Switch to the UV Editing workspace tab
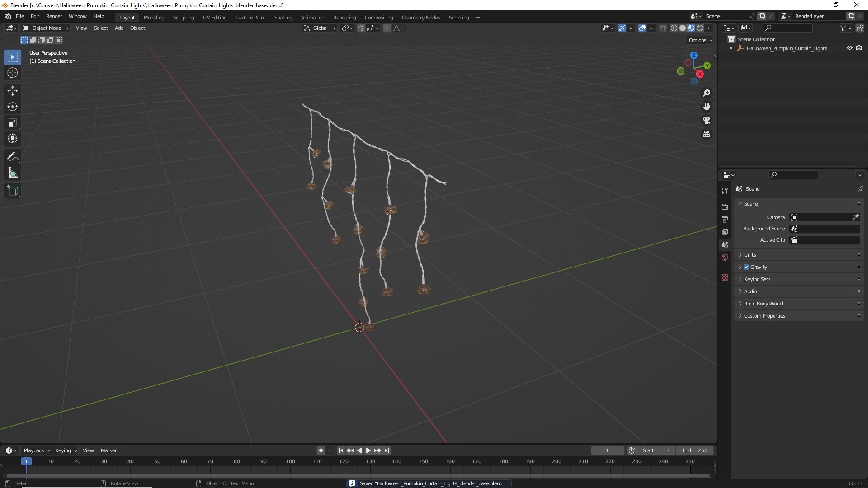The height and width of the screenshot is (488, 868). point(215,18)
